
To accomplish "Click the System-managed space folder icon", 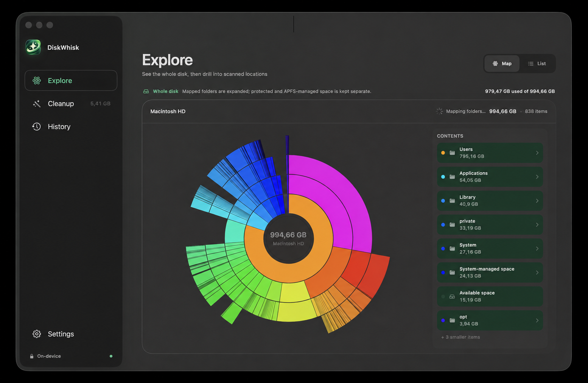I will click(x=452, y=272).
